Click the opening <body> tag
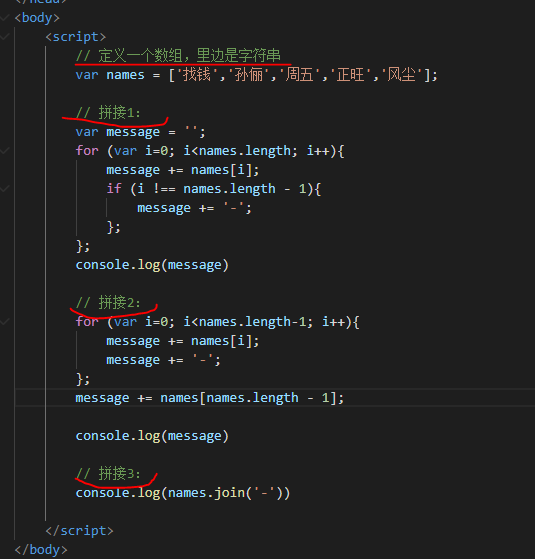 pos(37,18)
